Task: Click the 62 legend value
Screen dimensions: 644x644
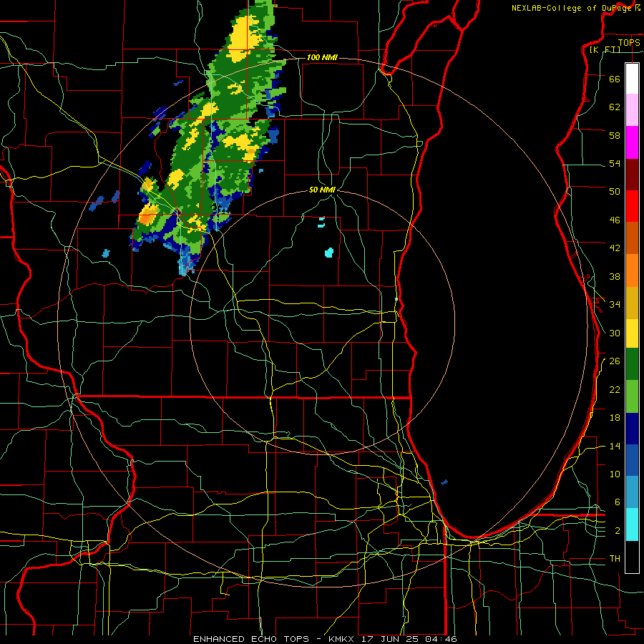Action: [615, 107]
